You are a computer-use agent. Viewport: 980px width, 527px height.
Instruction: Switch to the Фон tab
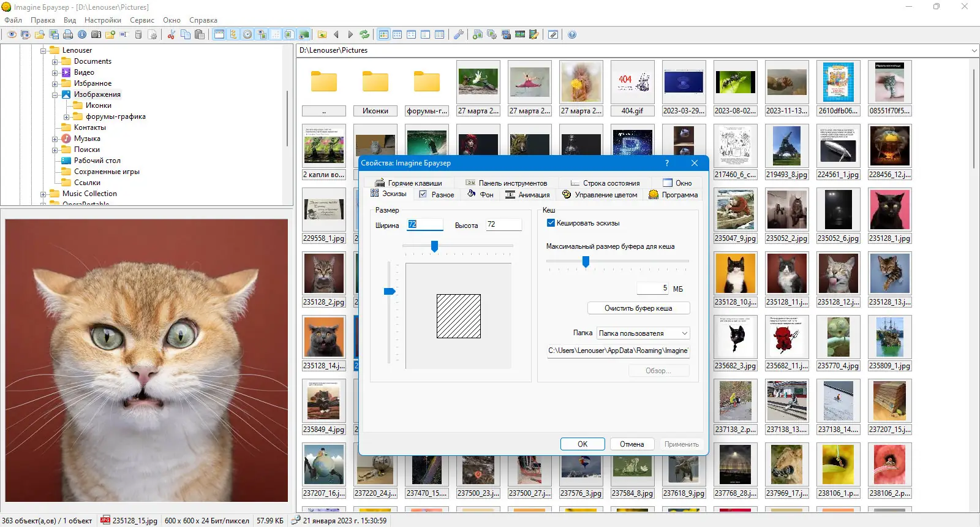[481, 195]
